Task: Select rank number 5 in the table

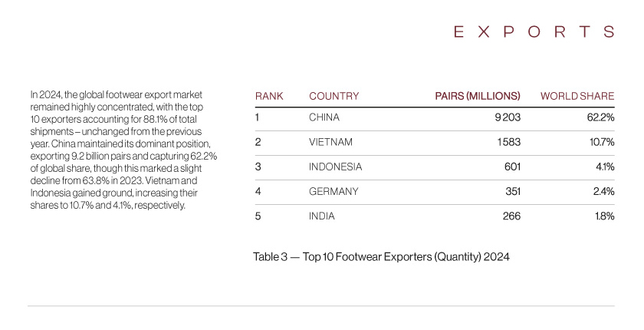Action: [258, 216]
